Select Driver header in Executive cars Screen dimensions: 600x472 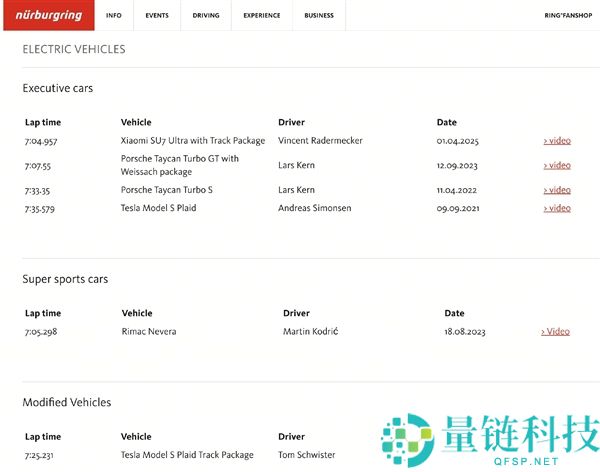tap(292, 122)
